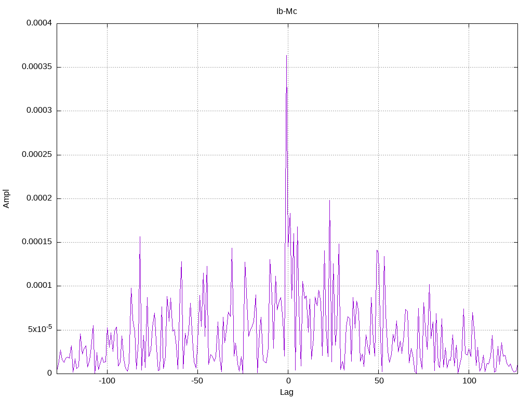Click the y-axis tick label 0.0003
The width and height of the screenshot is (532, 399).
tap(39, 111)
